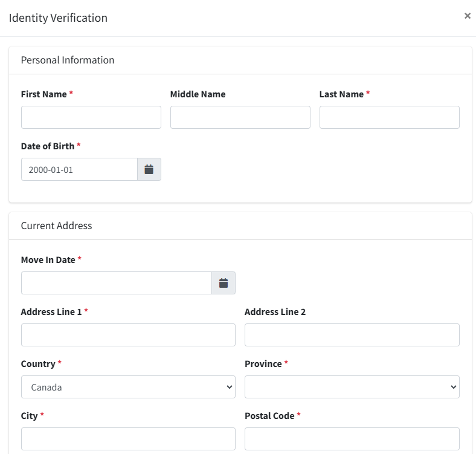Click into the Middle Name input box
Viewport: 476px width, 454px height.
tap(240, 117)
